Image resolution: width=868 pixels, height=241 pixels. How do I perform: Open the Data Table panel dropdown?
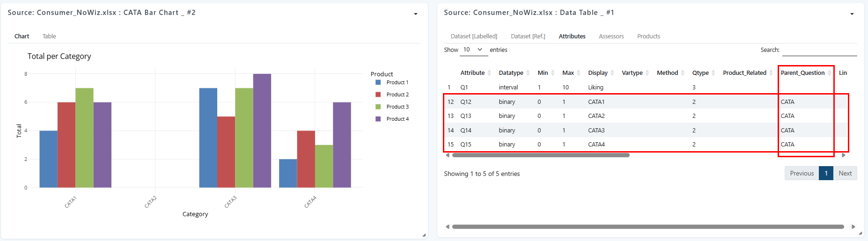pyautogui.click(x=852, y=14)
